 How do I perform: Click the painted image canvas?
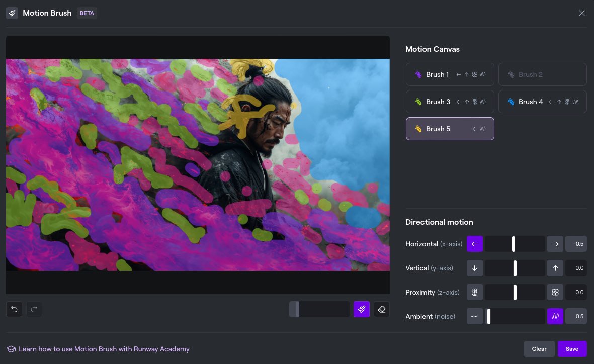point(198,165)
